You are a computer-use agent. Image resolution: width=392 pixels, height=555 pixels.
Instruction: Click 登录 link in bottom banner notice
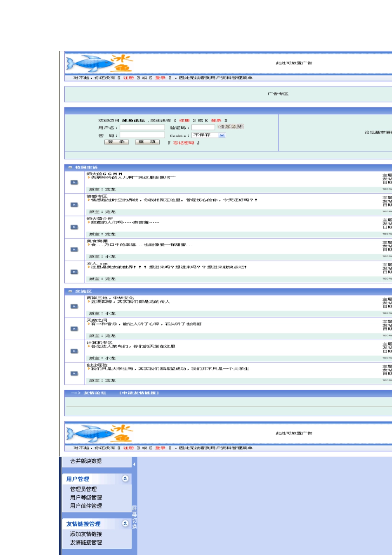coord(160,448)
